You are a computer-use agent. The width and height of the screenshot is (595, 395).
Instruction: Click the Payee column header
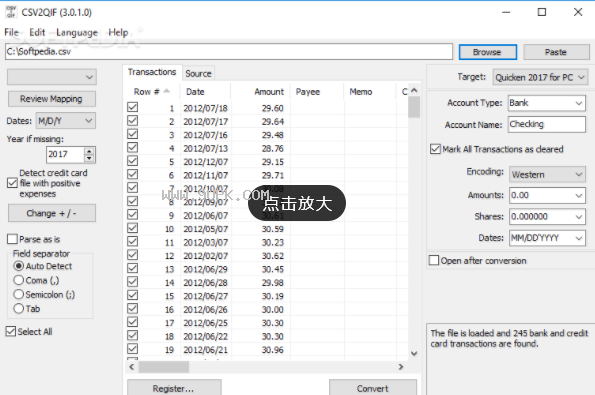pos(317,92)
